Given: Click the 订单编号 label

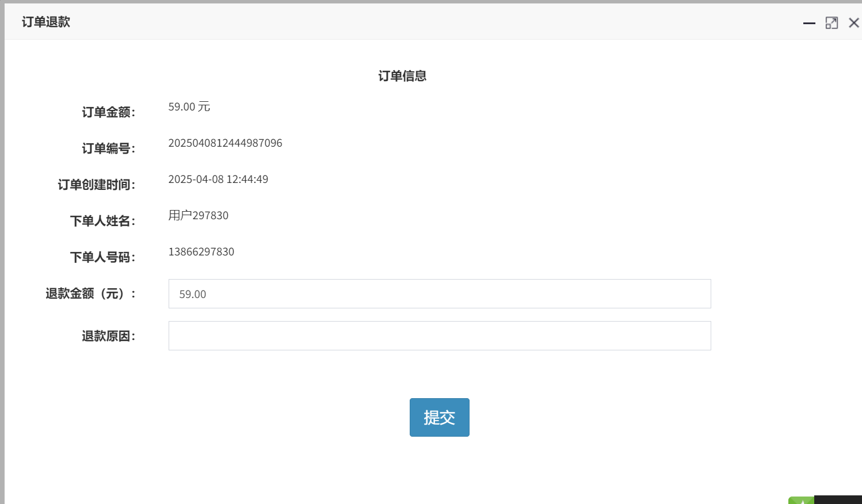Looking at the screenshot, I should coord(108,148).
